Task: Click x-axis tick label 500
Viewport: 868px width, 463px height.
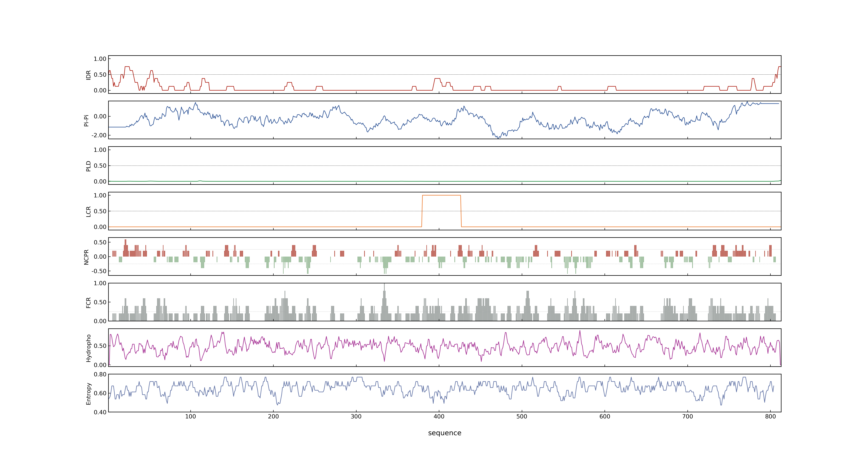Action: pos(522,416)
